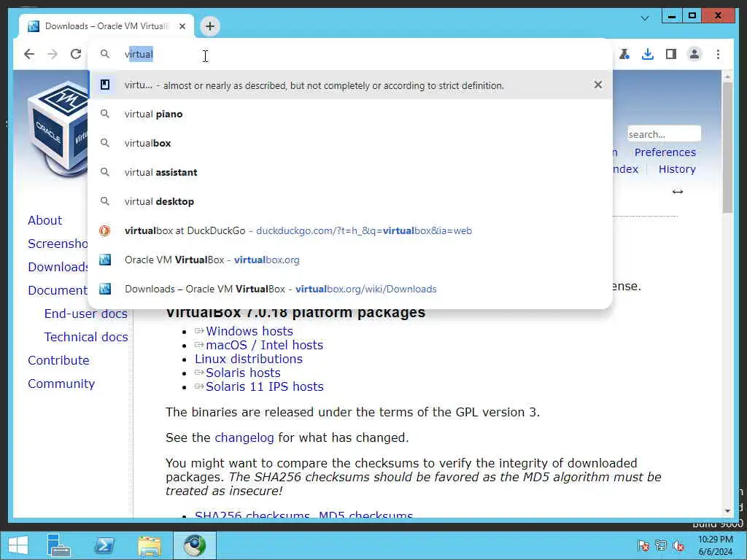
Task: Open a new tab with the plus button
Action: (x=210, y=26)
